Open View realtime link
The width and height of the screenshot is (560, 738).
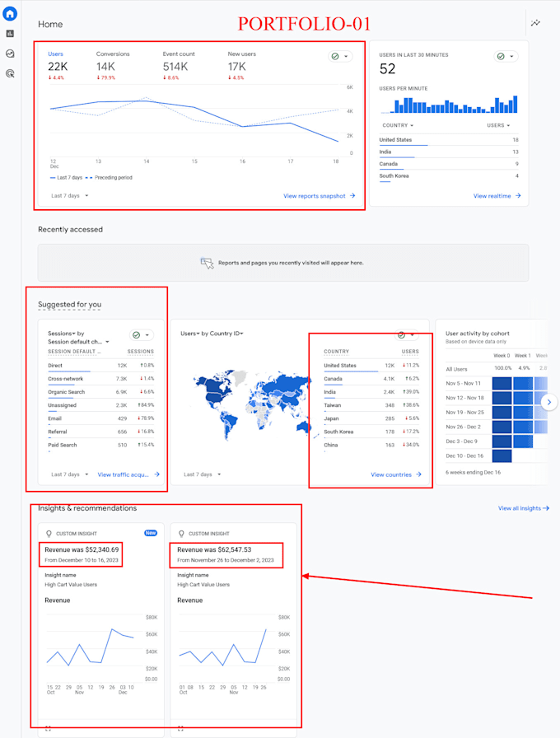click(492, 196)
